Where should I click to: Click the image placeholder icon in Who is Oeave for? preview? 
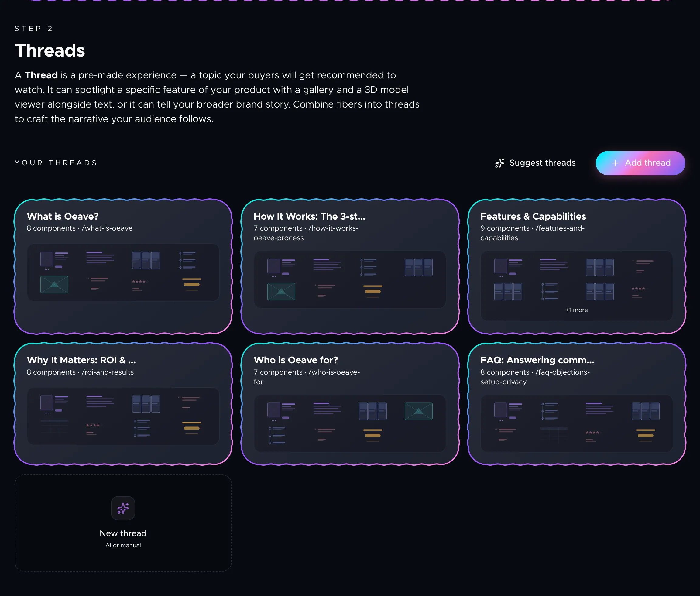[x=419, y=411]
